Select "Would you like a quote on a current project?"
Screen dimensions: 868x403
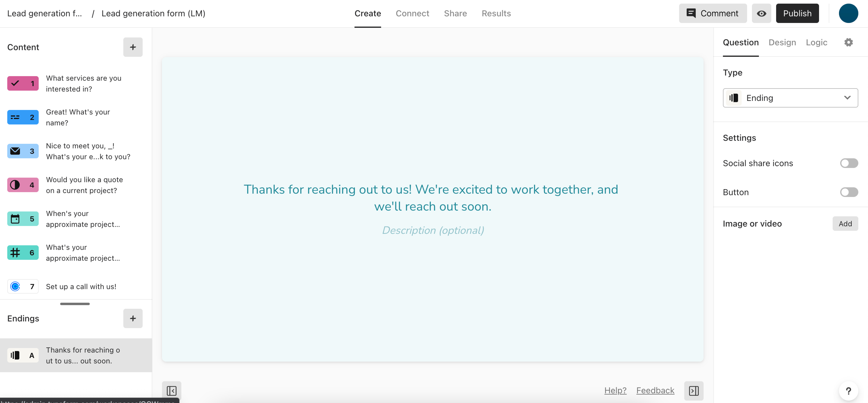tap(76, 185)
